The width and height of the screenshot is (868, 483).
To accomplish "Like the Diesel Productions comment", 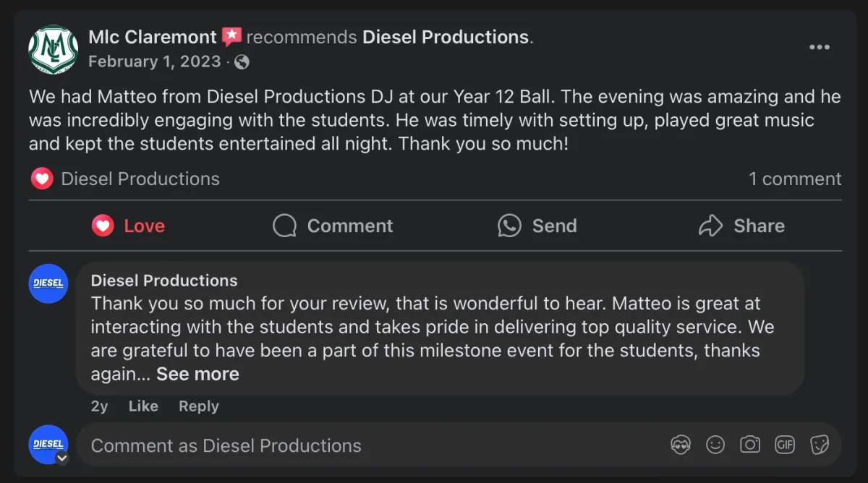I will [x=143, y=406].
